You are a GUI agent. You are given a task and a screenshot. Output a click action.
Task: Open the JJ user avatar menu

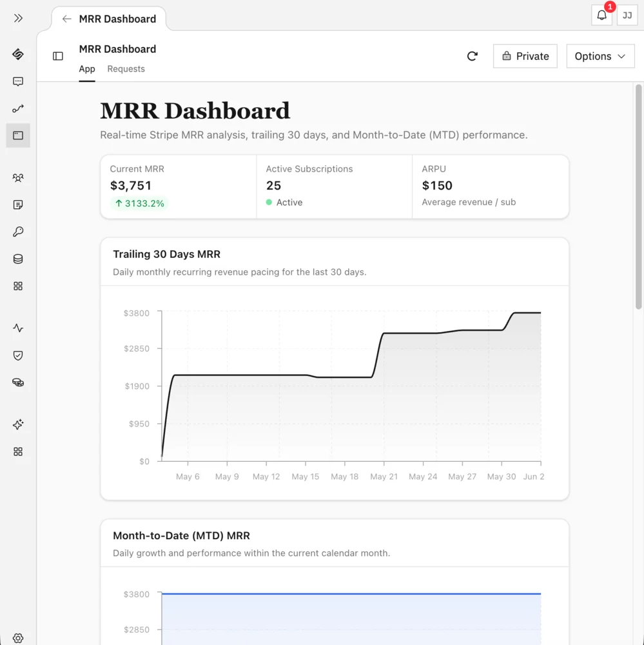tap(627, 15)
